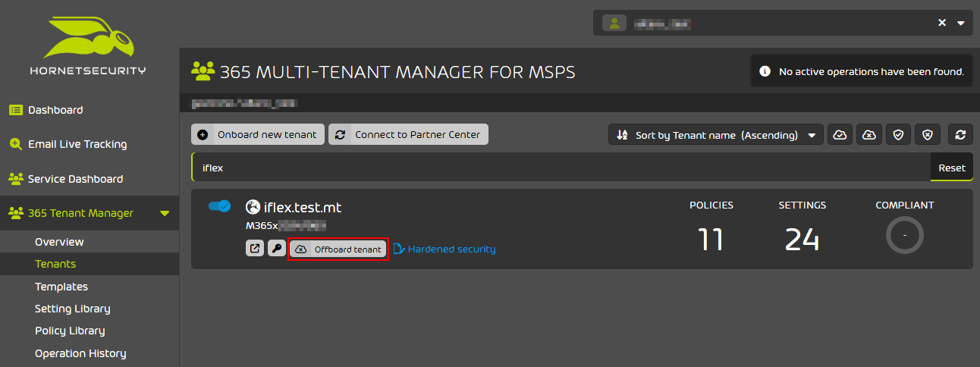
Task: Click the cloud-checkmark filter icon
Action: click(x=840, y=134)
